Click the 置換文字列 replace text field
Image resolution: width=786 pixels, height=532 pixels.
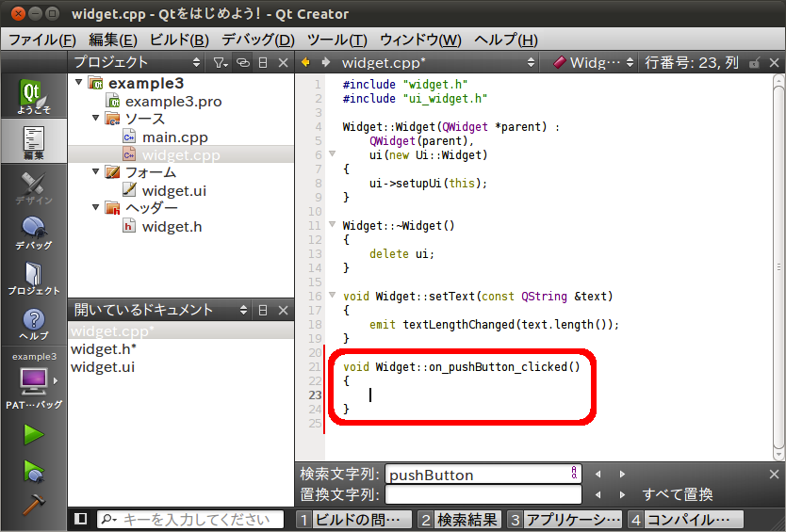pos(483,494)
